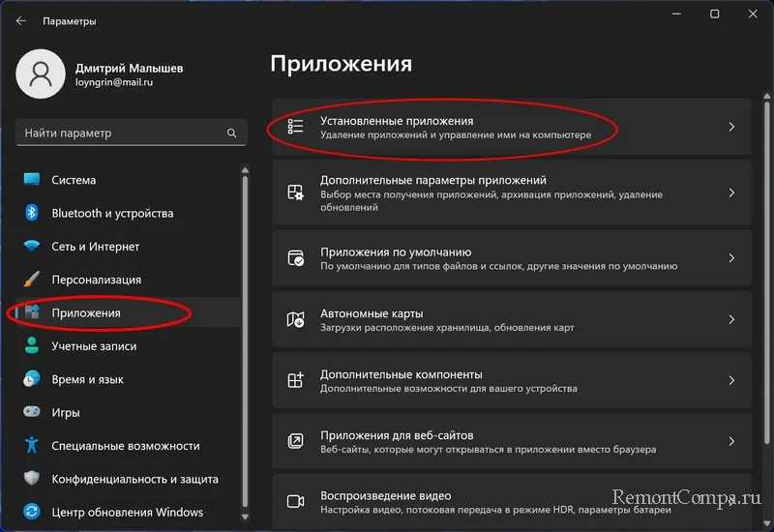Viewport: 774px width, 532px height.
Task: Click the email loyngrin@mail.ru
Action: tap(114, 82)
